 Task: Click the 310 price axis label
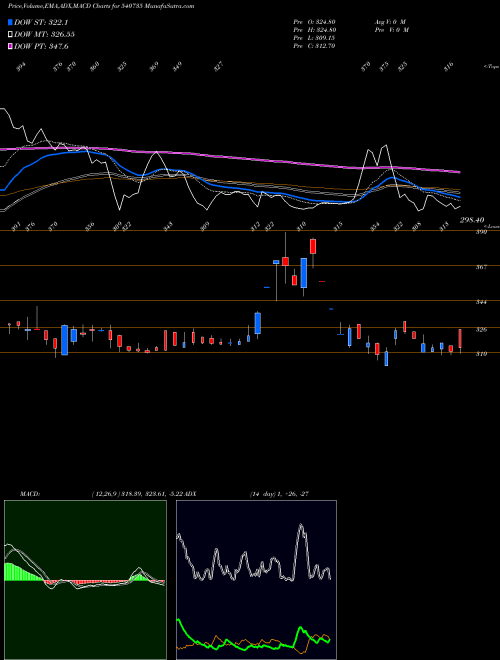pos(481,354)
